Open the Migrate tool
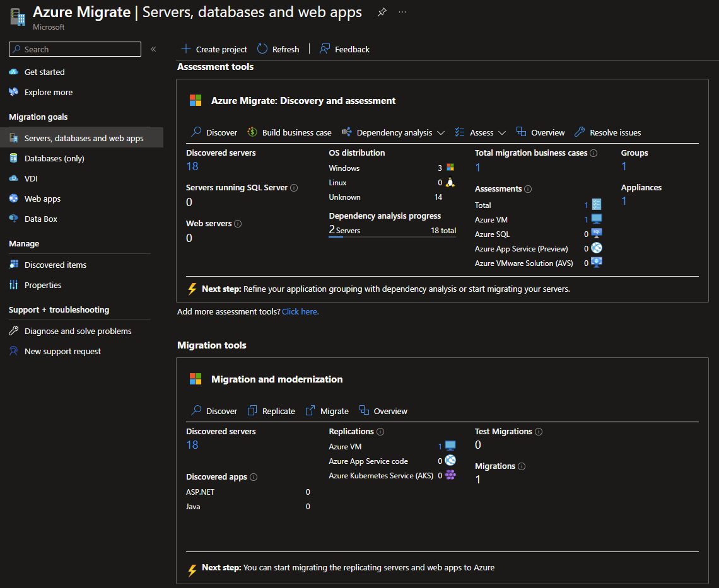 coord(327,410)
